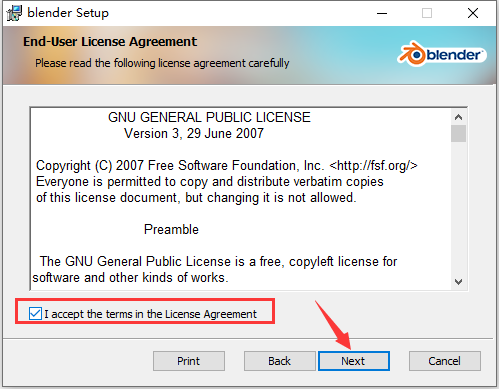Click the license scrollbar up arrow
Viewport: 499px width, 389px height.
click(x=458, y=117)
